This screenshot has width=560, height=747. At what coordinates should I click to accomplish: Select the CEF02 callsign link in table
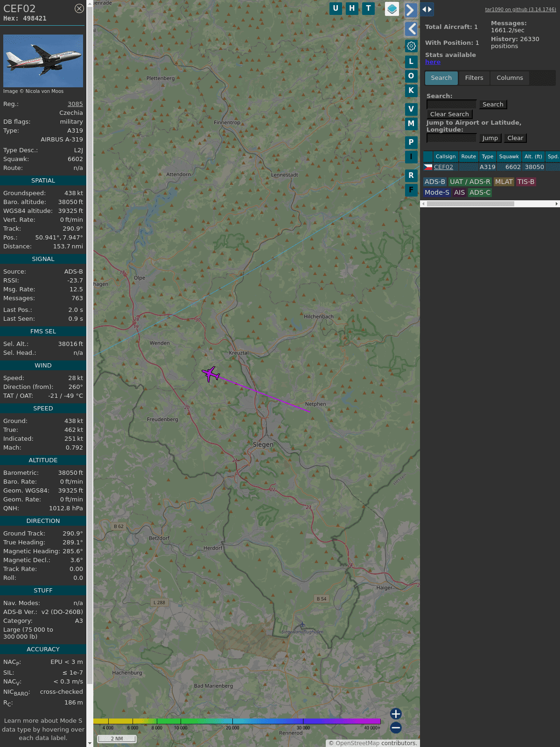443,167
